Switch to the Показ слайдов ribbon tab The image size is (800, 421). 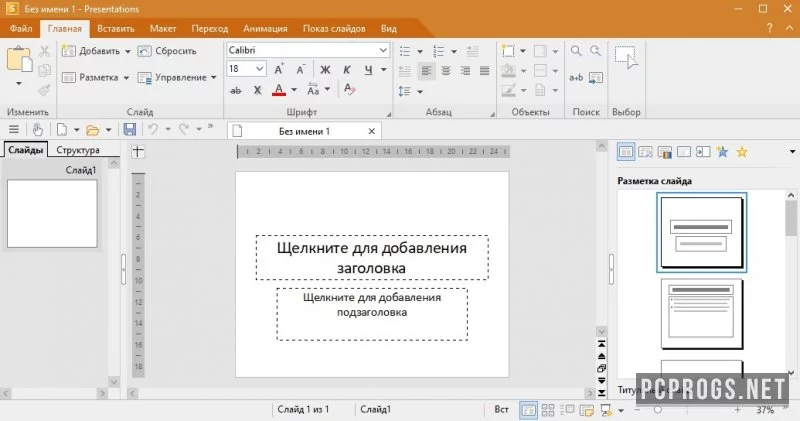coord(334,29)
